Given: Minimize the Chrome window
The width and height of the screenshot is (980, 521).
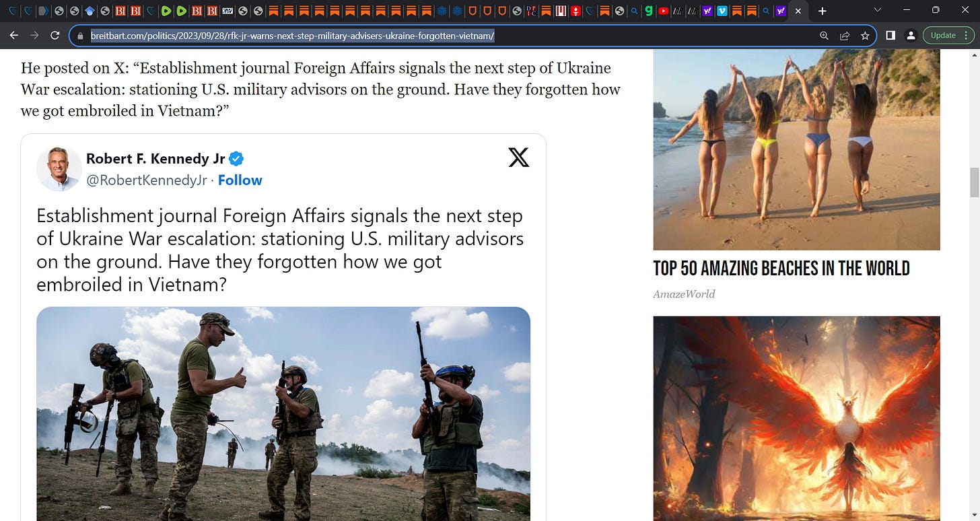Looking at the screenshot, I should click(x=907, y=10).
